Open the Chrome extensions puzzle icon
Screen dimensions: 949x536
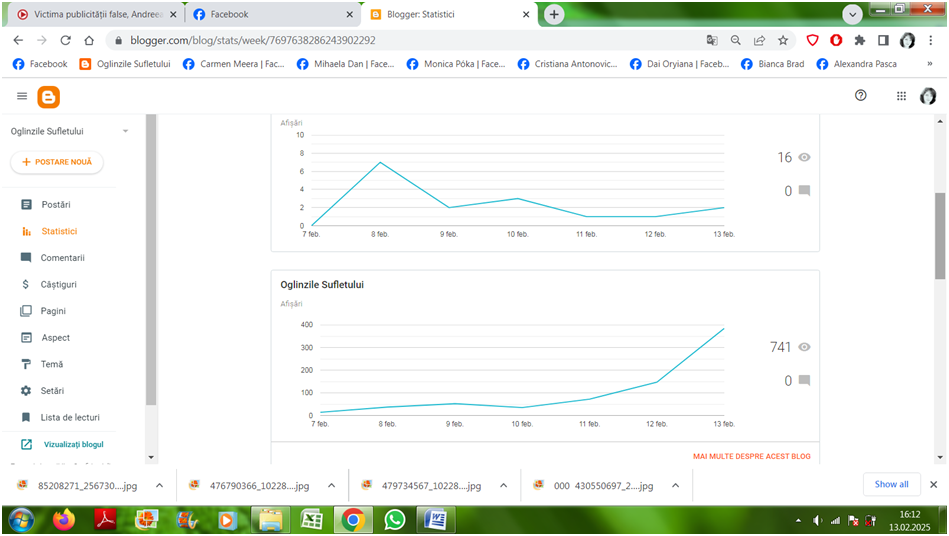coord(859,40)
